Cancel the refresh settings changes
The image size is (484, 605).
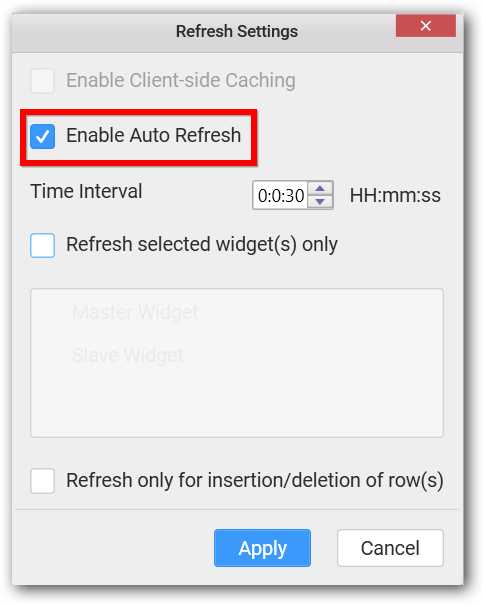[390, 548]
